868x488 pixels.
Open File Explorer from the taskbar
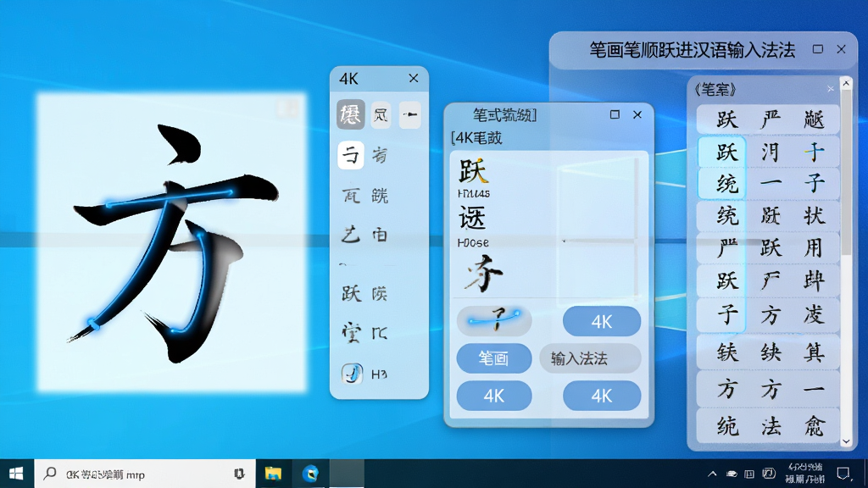(x=273, y=474)
